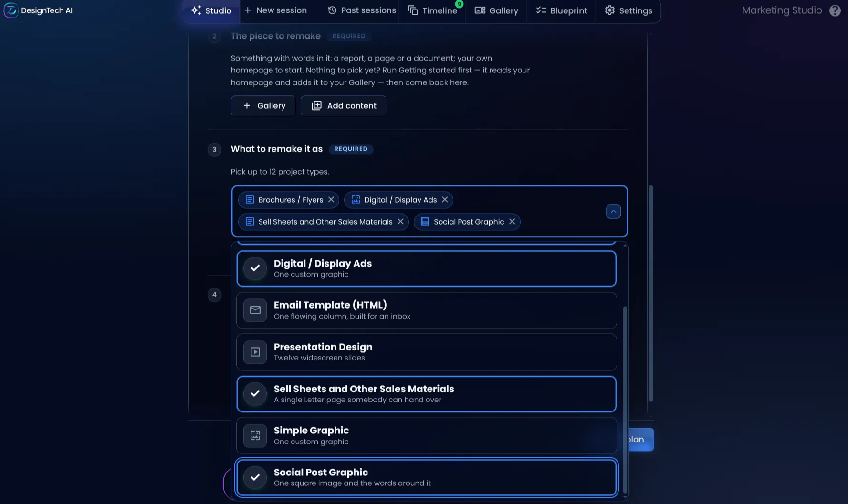The height and width of the screenshot is (504, 848).
Task: Click the Add content button
Action: [344, 106]
